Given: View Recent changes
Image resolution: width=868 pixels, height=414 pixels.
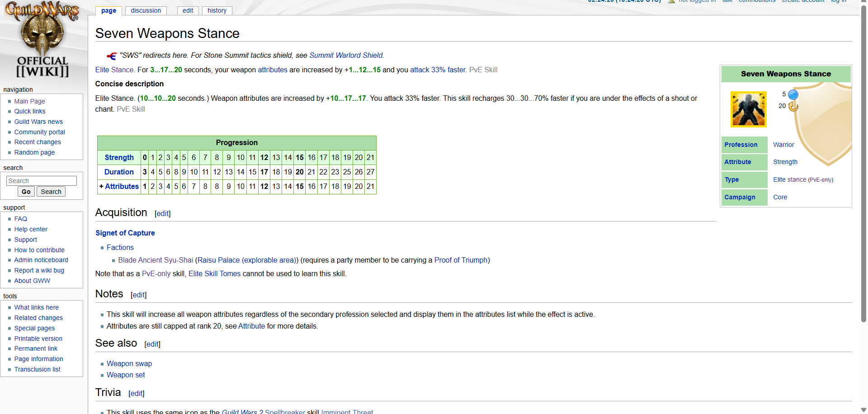Looking at the screenshot, I should (38, 142).
